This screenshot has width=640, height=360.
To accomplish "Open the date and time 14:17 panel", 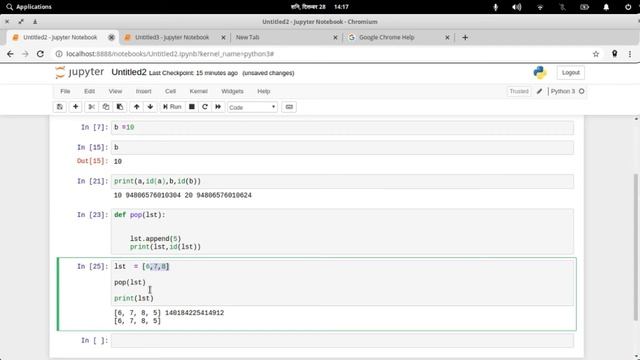I will pyautogui.click(x=320, y=7).
